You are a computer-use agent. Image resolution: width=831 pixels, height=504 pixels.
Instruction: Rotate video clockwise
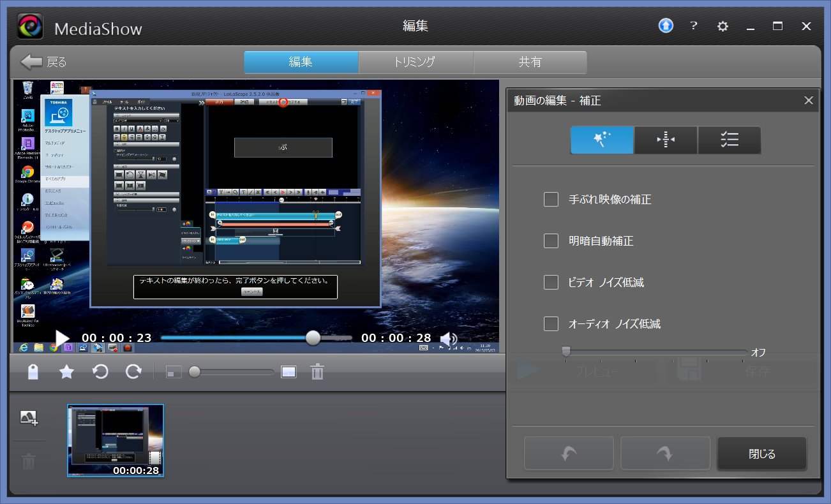point(133,372)
